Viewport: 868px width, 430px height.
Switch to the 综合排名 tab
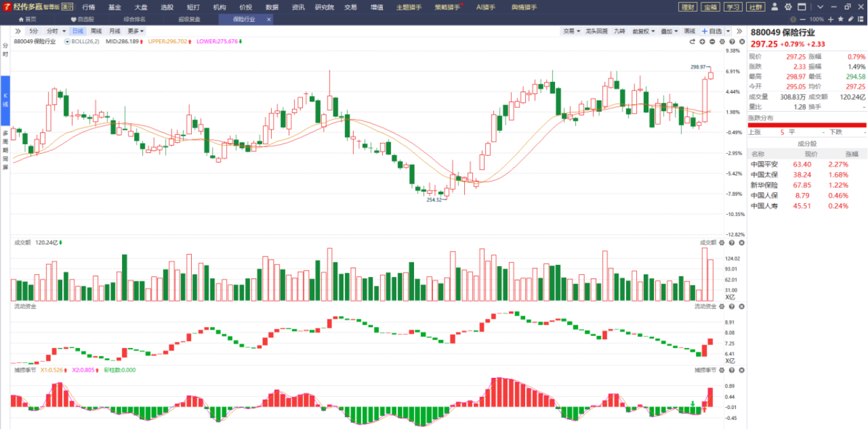click(x=134, y=20)
